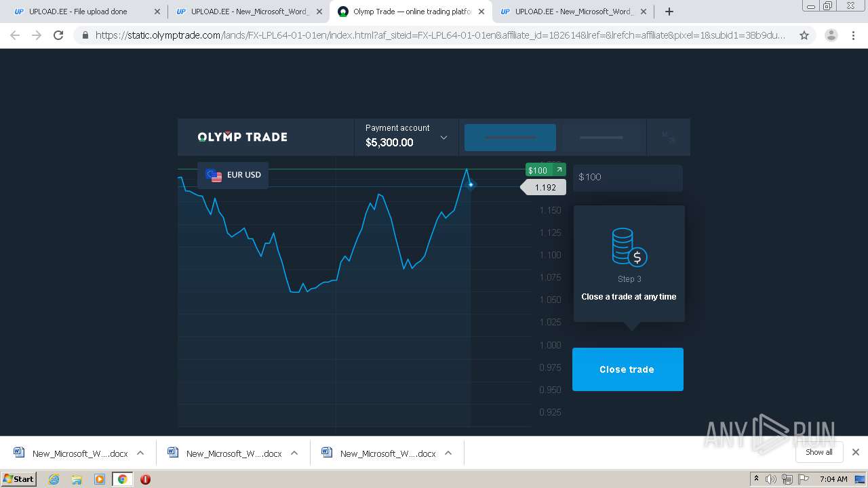Click the 1.000 axis price label

coord(550,345)
